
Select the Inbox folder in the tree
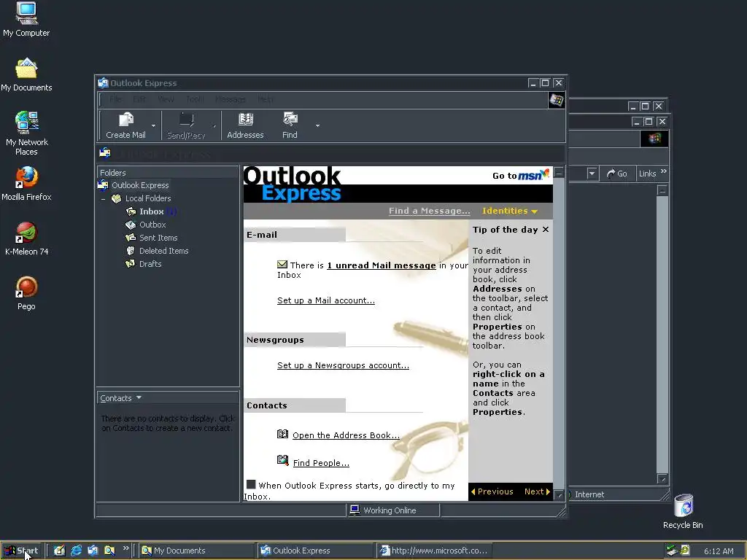pos(152,211)
